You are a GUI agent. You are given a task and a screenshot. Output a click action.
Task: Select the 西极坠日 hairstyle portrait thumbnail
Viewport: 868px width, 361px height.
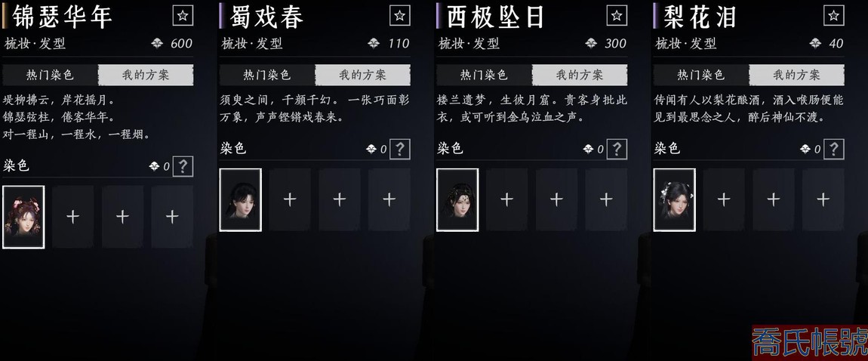(x=458, y=200)
